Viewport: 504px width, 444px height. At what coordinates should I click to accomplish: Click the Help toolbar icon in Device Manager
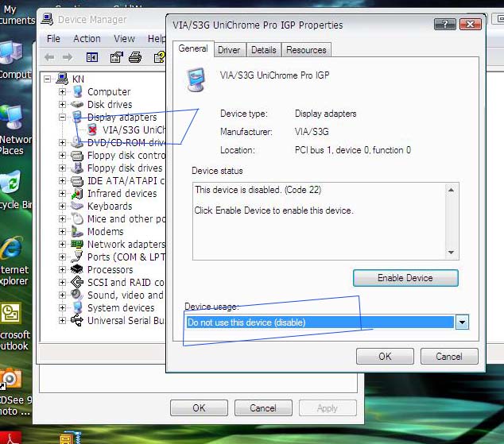160,57
